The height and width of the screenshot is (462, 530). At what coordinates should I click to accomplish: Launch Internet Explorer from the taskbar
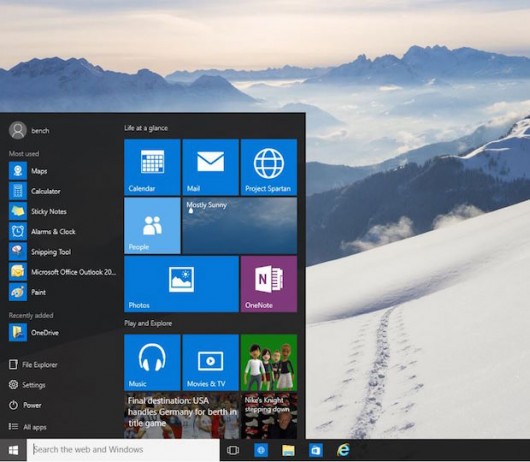pos(343,450)
